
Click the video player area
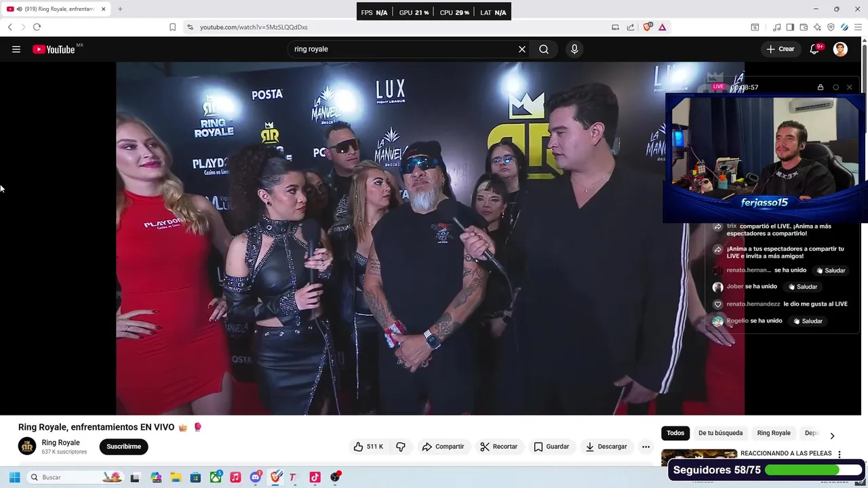coord(430,239)
